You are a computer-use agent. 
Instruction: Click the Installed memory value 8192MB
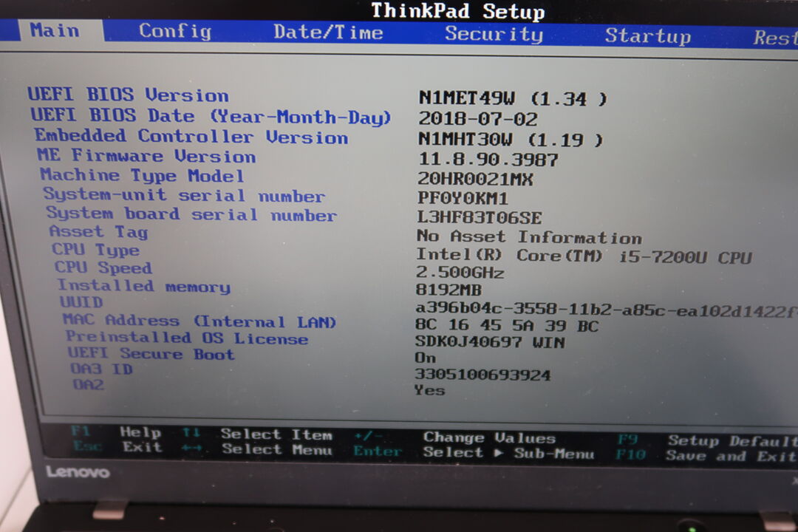pyautogui.click(x=449, y=290)
